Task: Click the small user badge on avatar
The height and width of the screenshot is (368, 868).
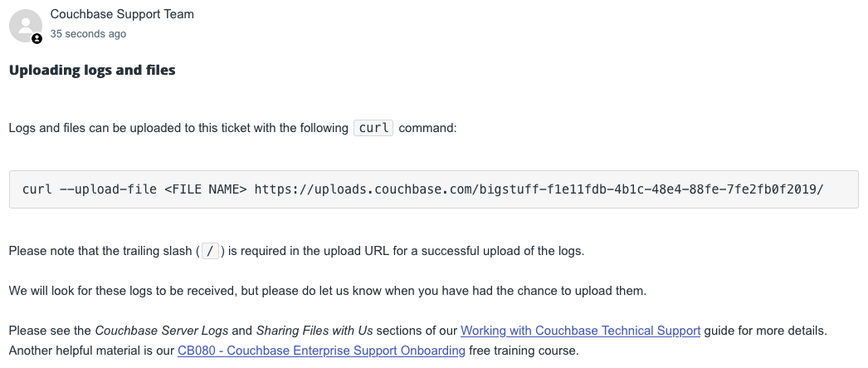Action: click(x=37, y=39)
